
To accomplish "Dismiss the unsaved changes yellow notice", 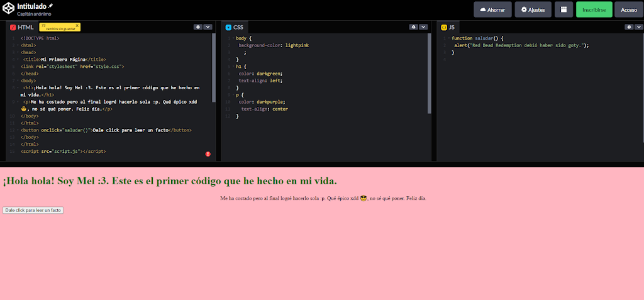I will point(77,25).
